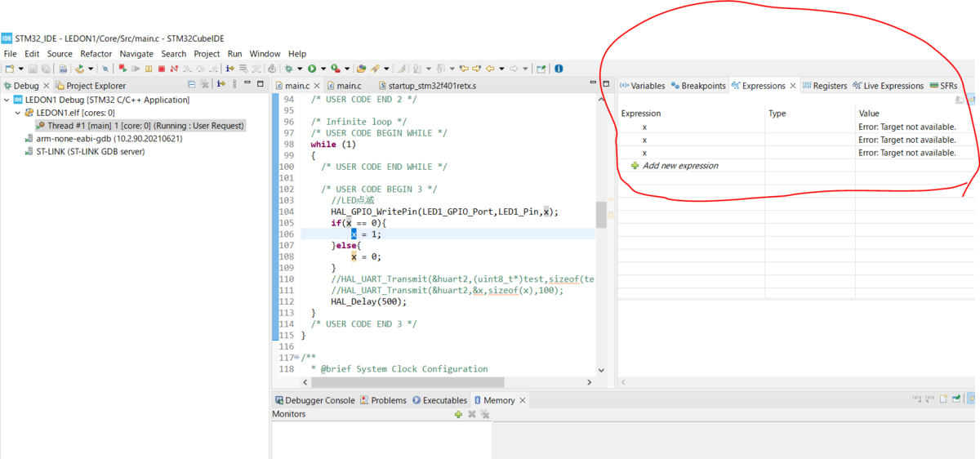Click the External Tools run icon
The height and width of the screenshot is (459, 980).
click(336, 69)
